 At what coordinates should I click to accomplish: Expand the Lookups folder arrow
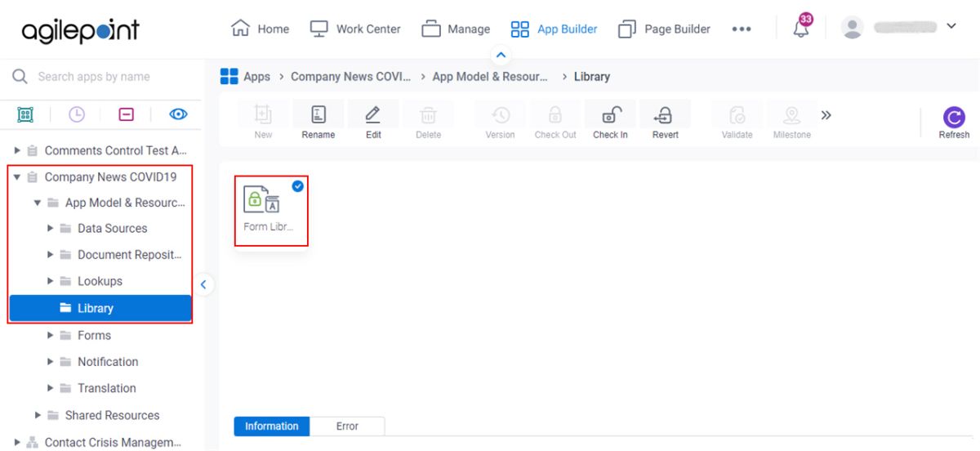51,281
